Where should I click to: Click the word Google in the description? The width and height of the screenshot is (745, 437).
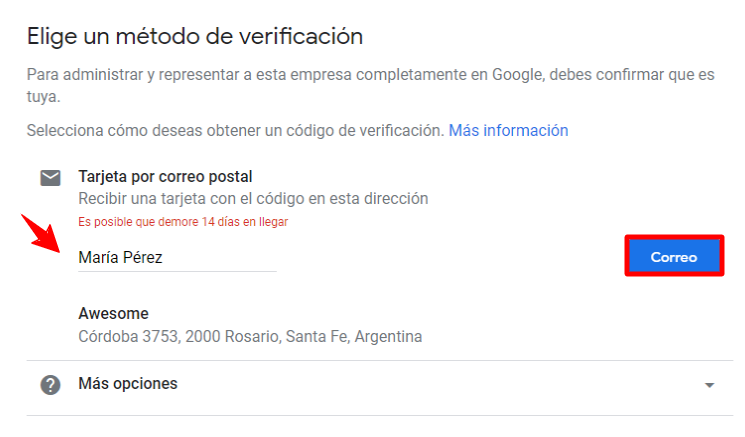tap(518, 75)
